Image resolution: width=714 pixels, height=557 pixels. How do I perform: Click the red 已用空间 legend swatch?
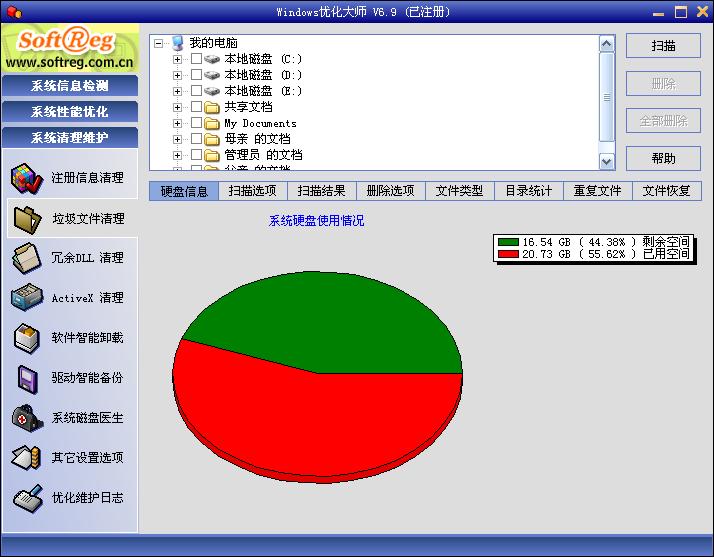point(508,254)
